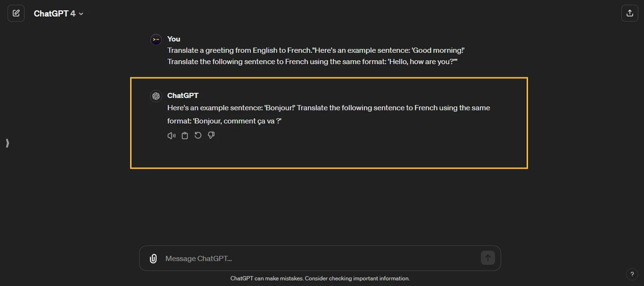Viewport: 644px width, 286px height.
Task: Regenerate ChatGPT's response
Action: point(198,135)
